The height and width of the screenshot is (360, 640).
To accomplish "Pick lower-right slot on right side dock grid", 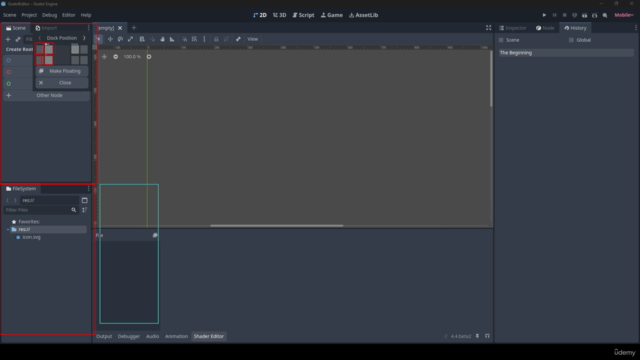I will coord(84,60).
